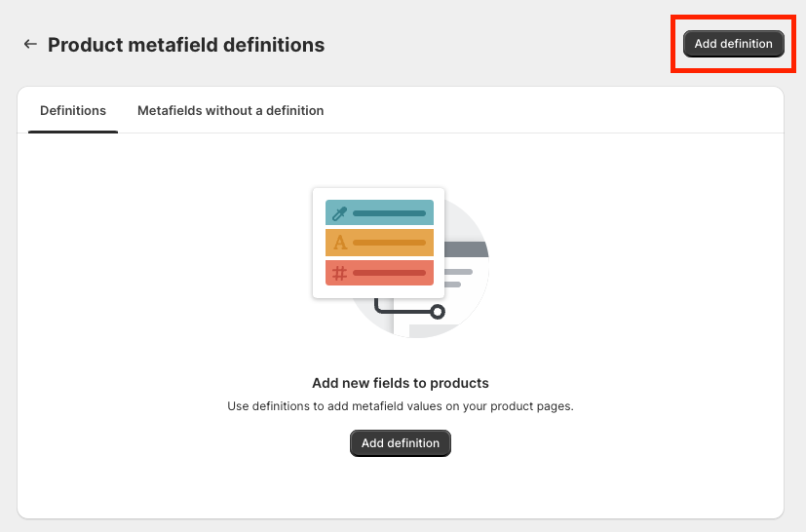Switch to Metafields without a definition tab
This screenshot has width=806, height=532.
(x=230, y=111)
